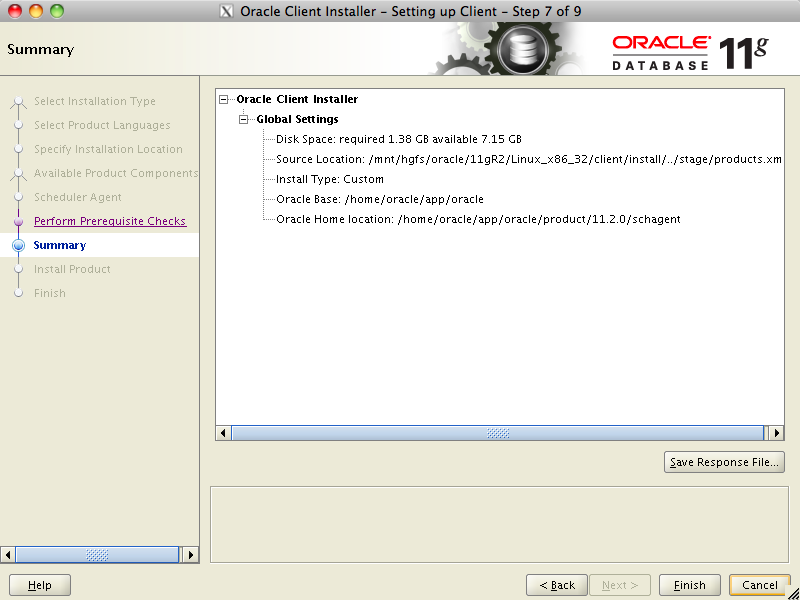Click sidebar scroll right arrow
Viewport: 800px width, 600px height.
tap(190, 555)
